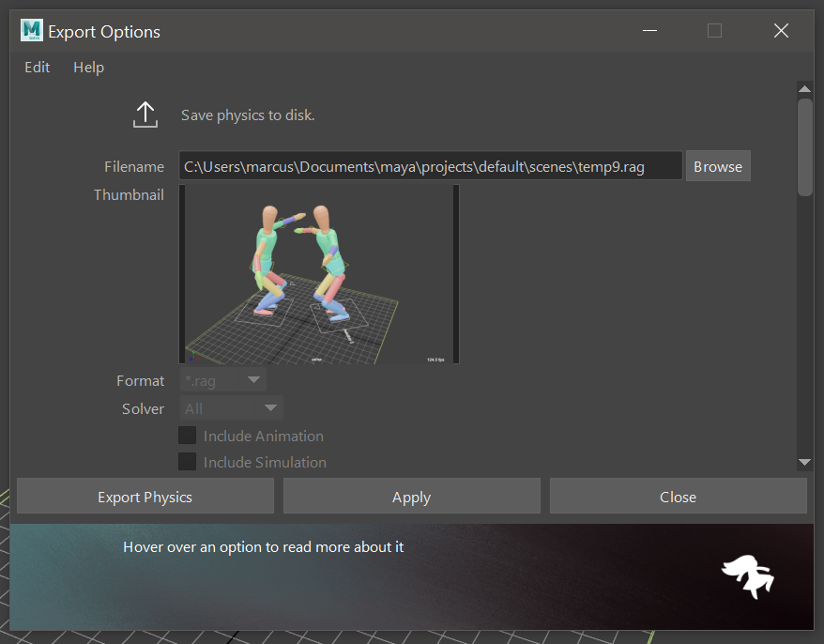Click the scrollbar up arrow
The image size is (824, 644).
pos(804,88)
